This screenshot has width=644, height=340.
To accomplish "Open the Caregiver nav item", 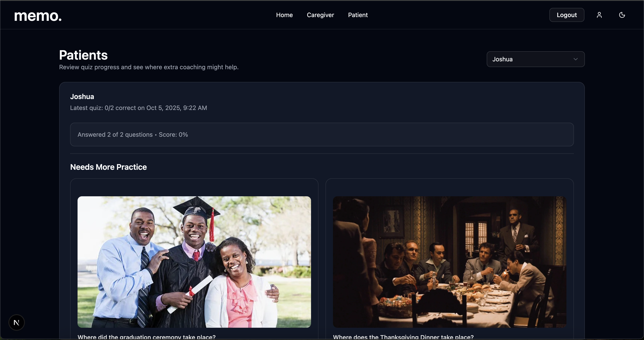I will 320,15.
